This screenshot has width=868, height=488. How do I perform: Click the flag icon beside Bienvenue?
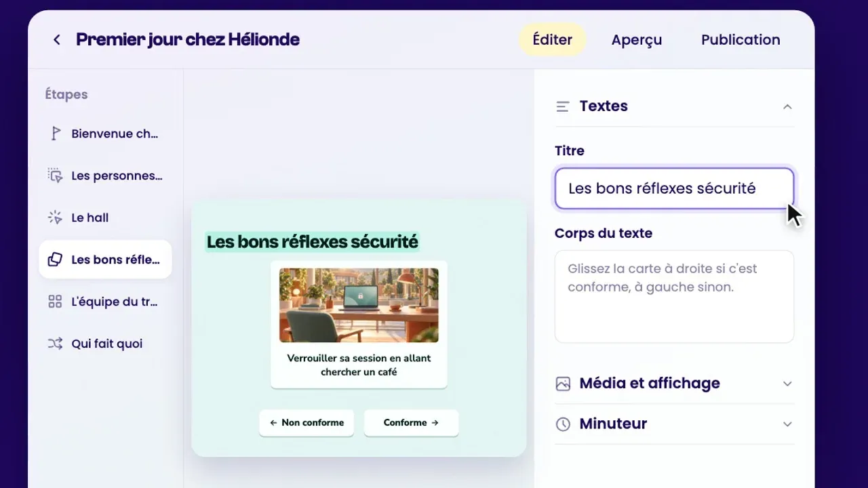56,134
